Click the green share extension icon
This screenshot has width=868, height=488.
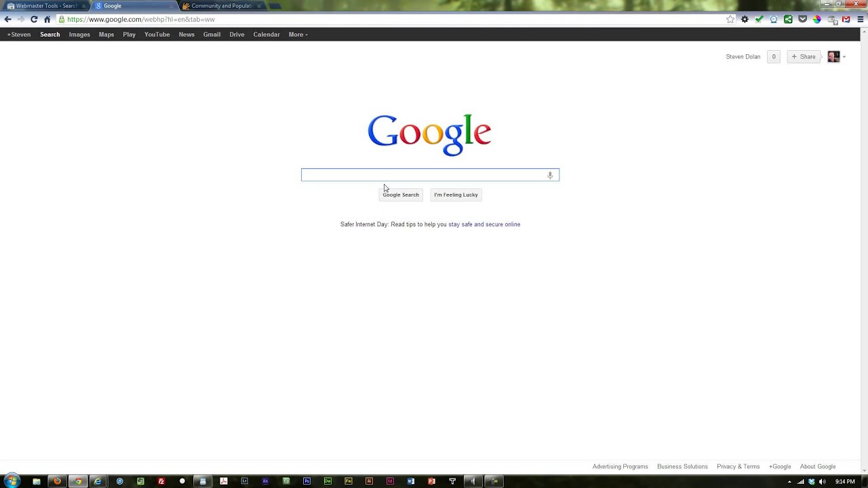click(788, 20)
